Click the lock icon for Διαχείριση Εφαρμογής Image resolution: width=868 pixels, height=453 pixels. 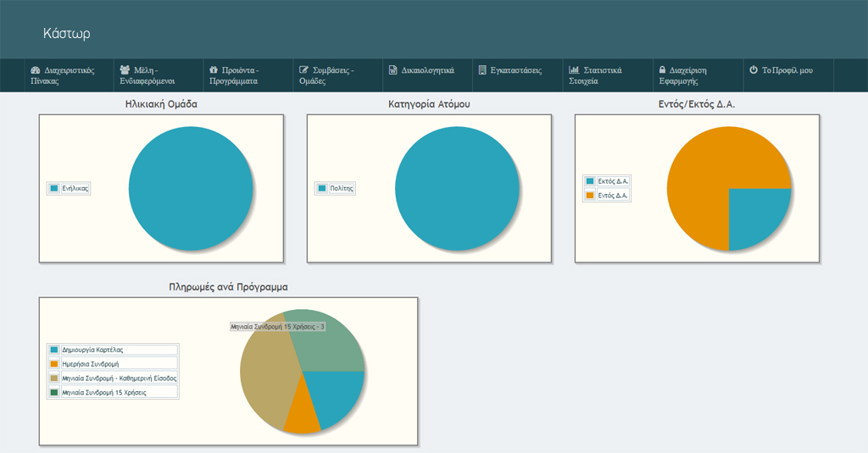662,70
